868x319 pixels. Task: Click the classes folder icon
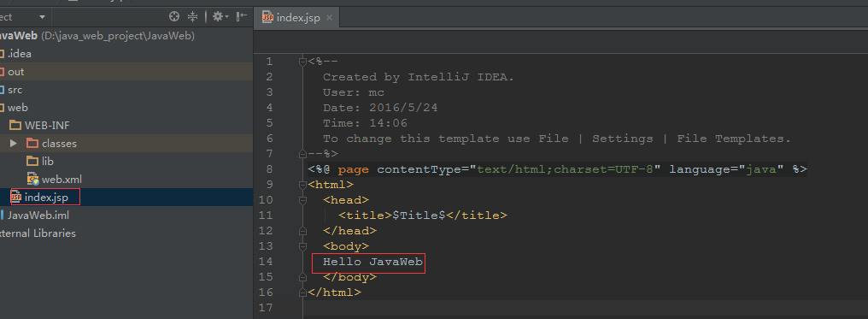(x=32, y=144)
